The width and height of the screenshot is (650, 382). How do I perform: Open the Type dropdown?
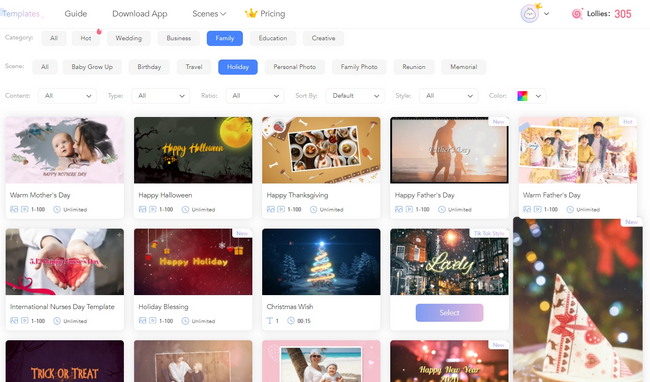160,96
